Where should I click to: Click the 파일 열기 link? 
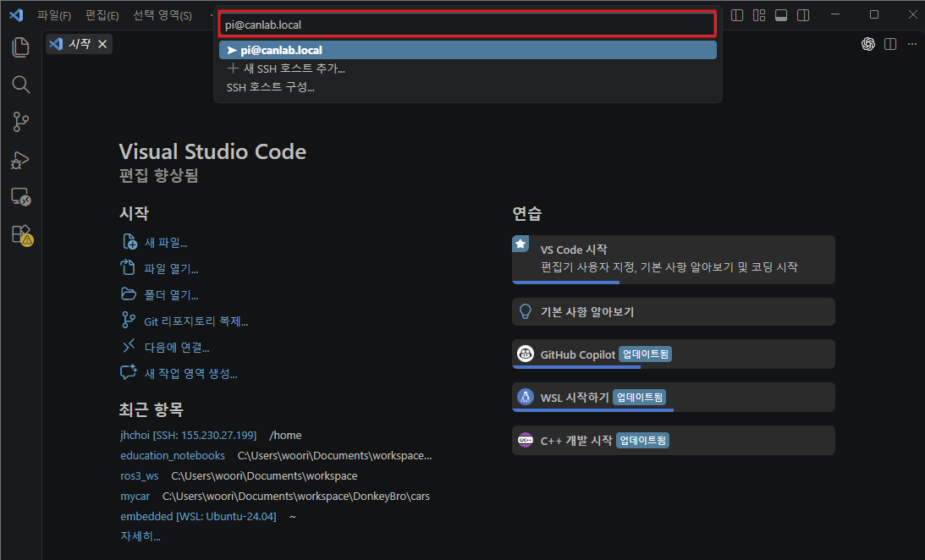pyautogui.click(x=171, y=269)
